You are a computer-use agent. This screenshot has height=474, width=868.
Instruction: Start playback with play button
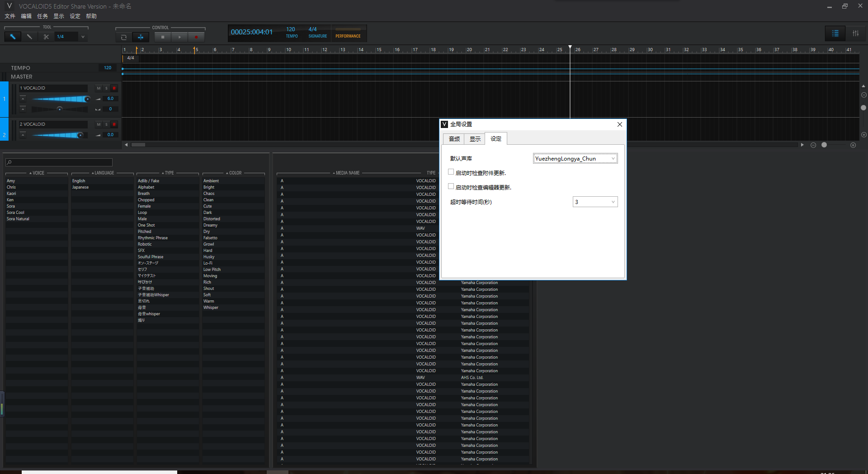tap(179, 37)
